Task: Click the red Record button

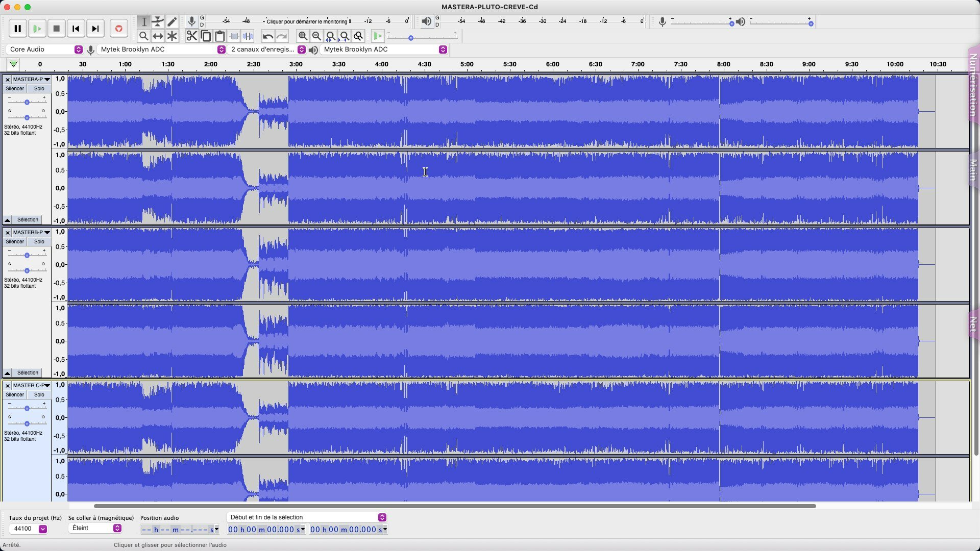Action: coord(118,29)
